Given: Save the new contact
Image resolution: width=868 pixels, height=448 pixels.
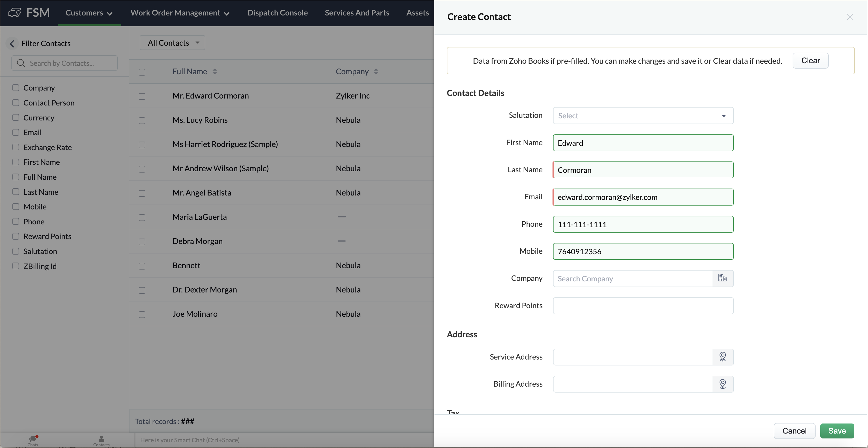Looking at the screenshot, I should pyautogui.click(x=837, y=430).
